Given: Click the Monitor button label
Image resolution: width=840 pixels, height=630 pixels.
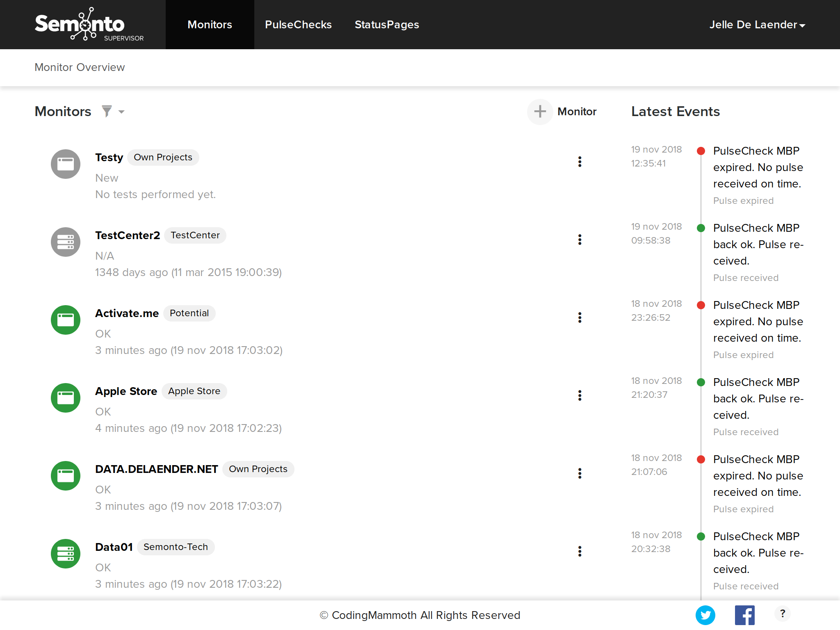Looking at the screenshot, I should (x=577, y=112).
